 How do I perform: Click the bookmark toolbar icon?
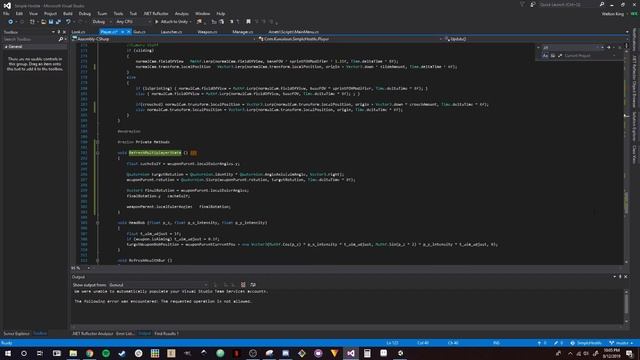(248, 22)
